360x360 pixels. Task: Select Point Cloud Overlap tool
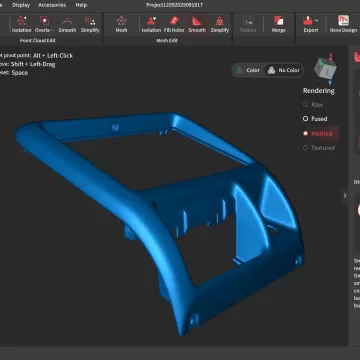coord(44,24)
